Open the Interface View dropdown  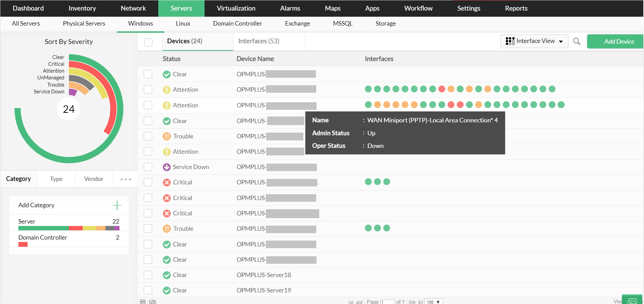[x=534, y=41]
